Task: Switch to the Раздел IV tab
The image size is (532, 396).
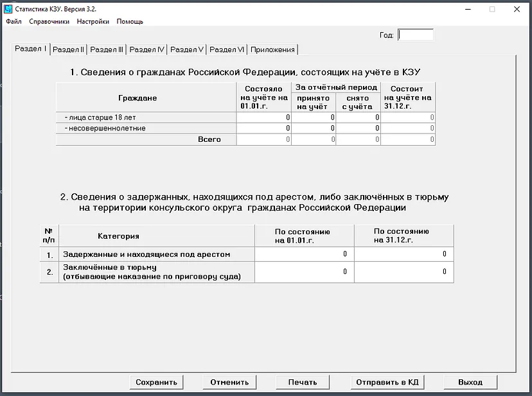Action: click(147, 49)
